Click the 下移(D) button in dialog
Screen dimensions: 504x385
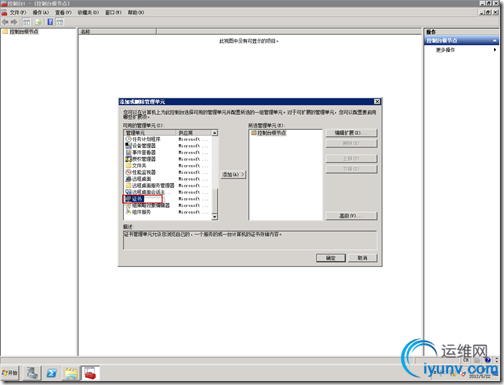(x=351, y=169)
